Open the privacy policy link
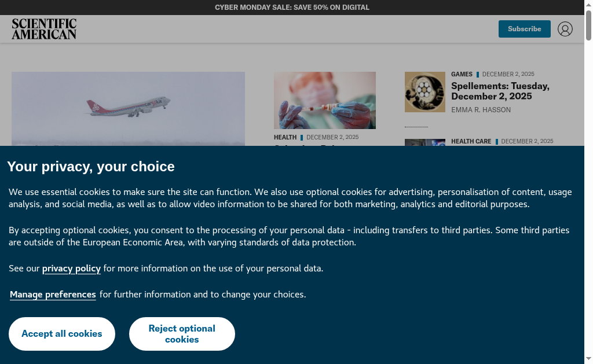Image resolution: width=593 pixels, height=364 pixels. [x=71, y=269]
